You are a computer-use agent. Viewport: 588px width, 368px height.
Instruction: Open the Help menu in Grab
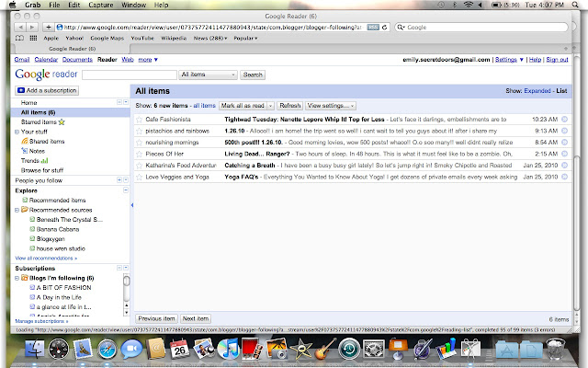coord(162,5)
